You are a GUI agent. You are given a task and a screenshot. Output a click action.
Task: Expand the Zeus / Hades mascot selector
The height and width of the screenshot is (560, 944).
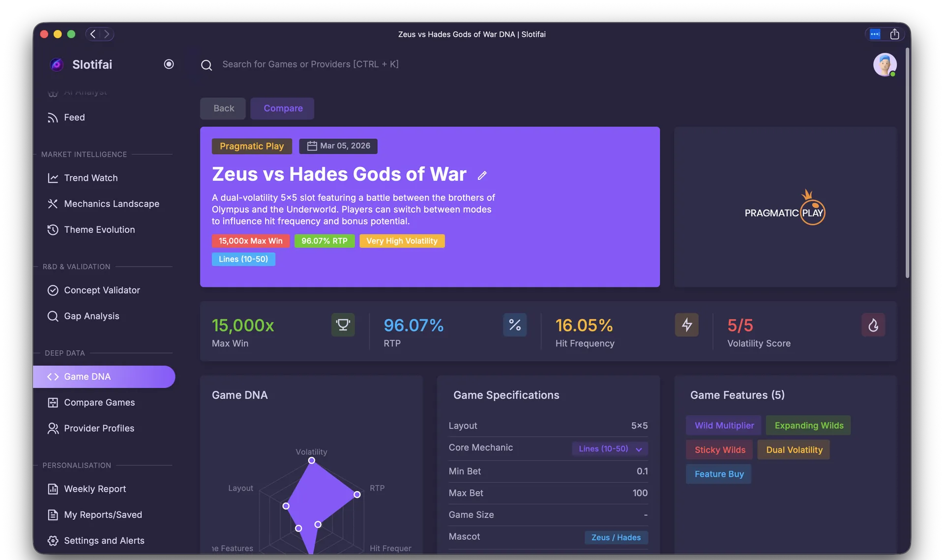(616, 537)
